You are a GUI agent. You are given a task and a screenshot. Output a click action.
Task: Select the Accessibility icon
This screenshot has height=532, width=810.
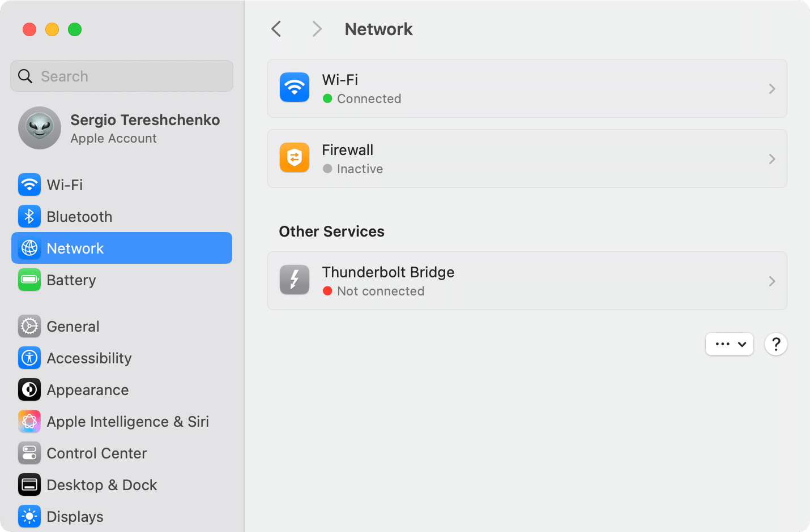point(29,358)
